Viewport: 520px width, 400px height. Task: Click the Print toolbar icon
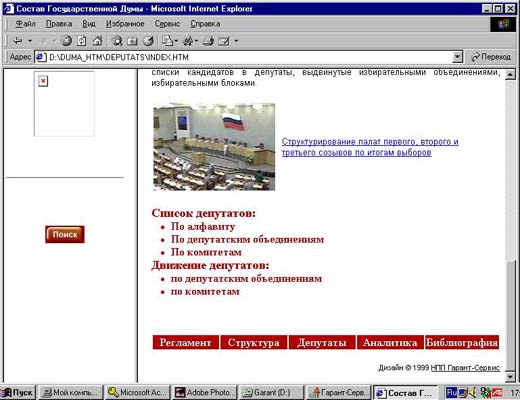coord(208,41)
